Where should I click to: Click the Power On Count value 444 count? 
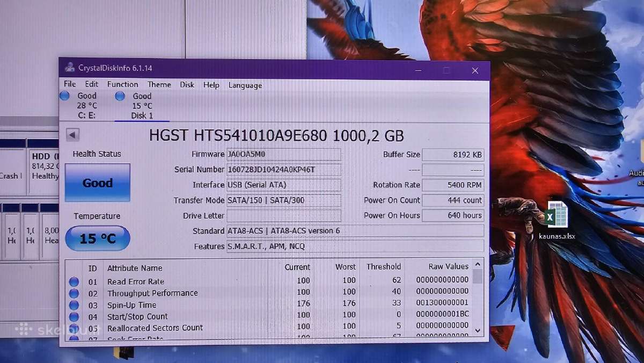pyautogui.click(x=453, y=200)
